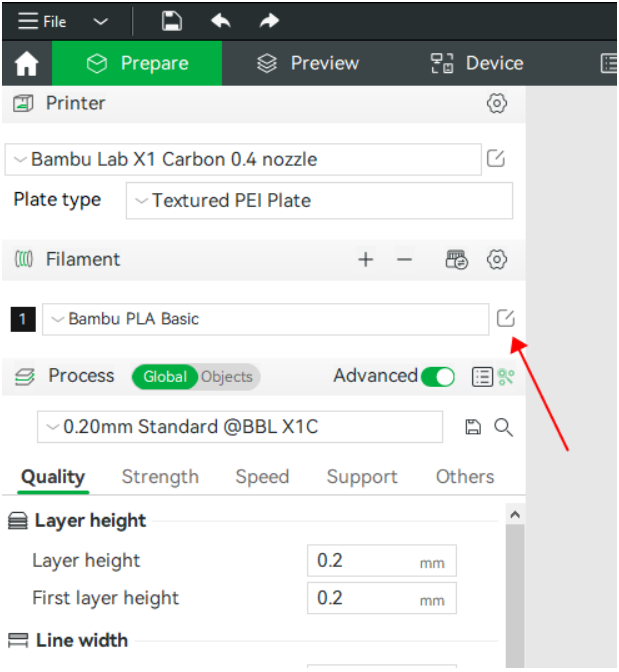Click the filament 1 color swatch
This screenshot has width=619, height=672.
pos(23,319)
